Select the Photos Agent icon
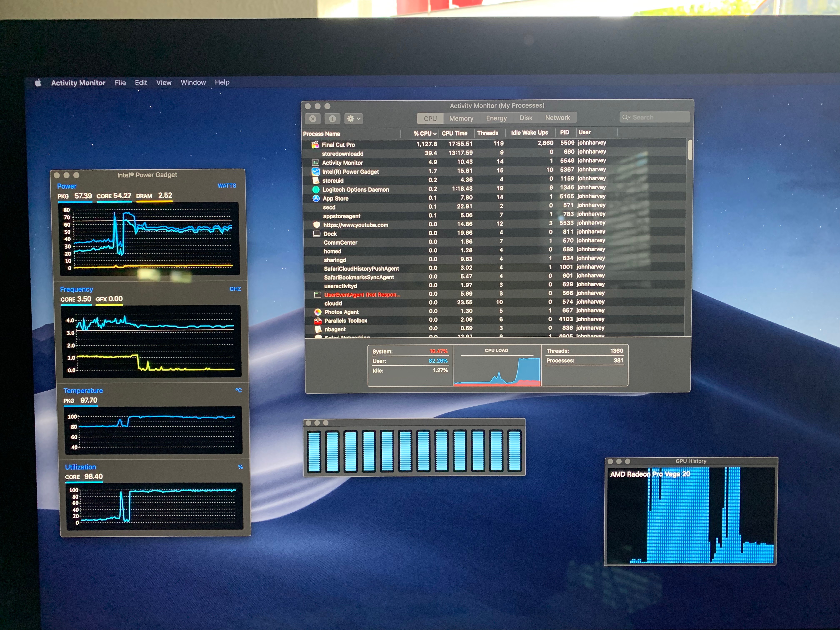The width and height of the screenshot is (840, 630). pos(318,312)
